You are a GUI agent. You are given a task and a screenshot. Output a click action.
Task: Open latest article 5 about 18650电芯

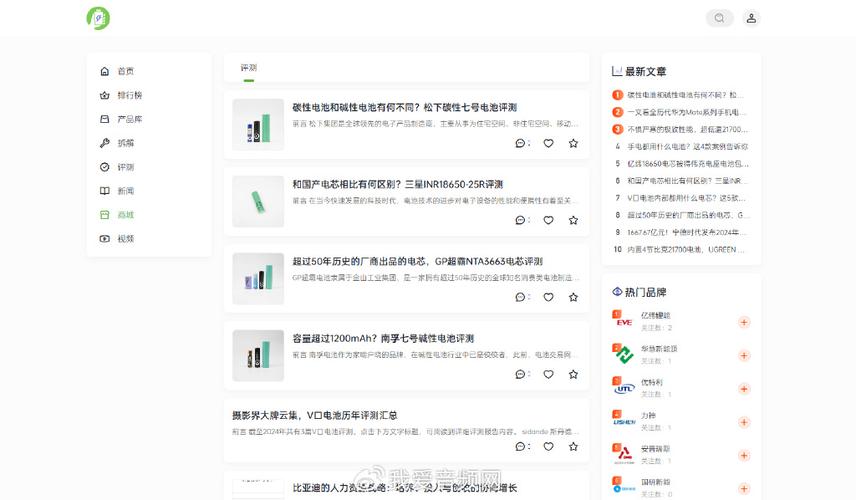[x=688, y=163]
